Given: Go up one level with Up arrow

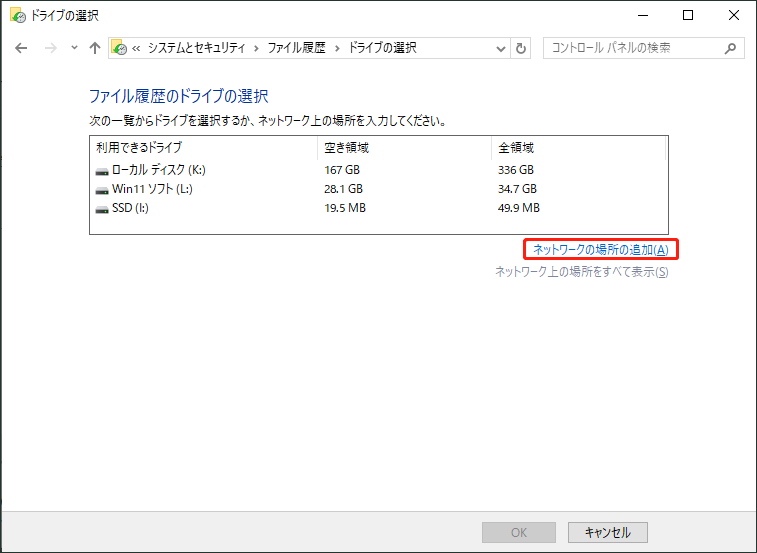Looking at the screenshot, I should [95, 48].
